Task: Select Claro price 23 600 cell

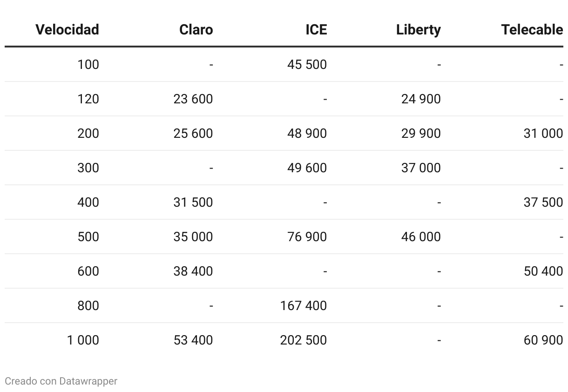Action: click(193, 99)
